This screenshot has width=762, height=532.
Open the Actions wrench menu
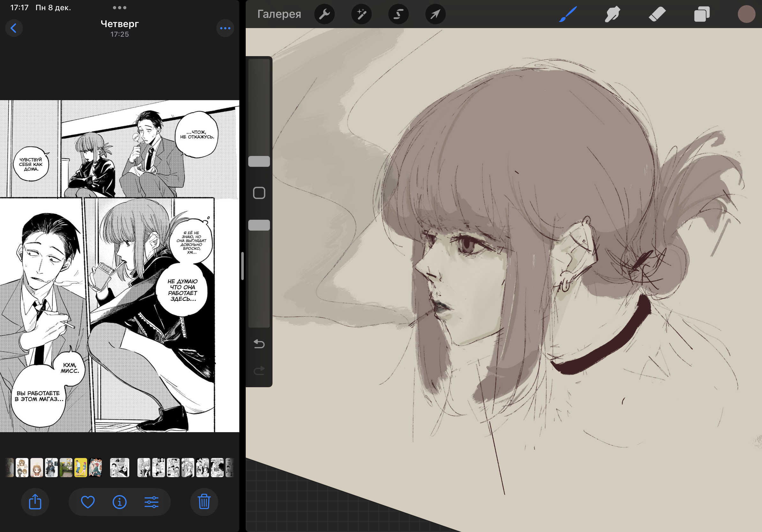tap(324, 14)
